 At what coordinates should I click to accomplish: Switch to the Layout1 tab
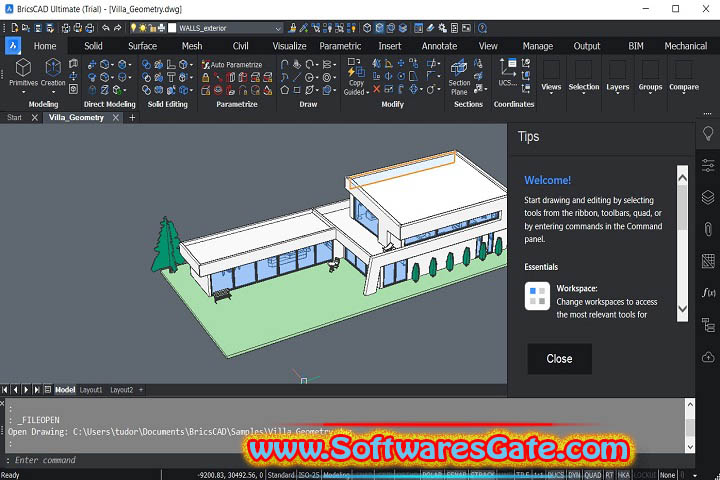tap(91, 390)
